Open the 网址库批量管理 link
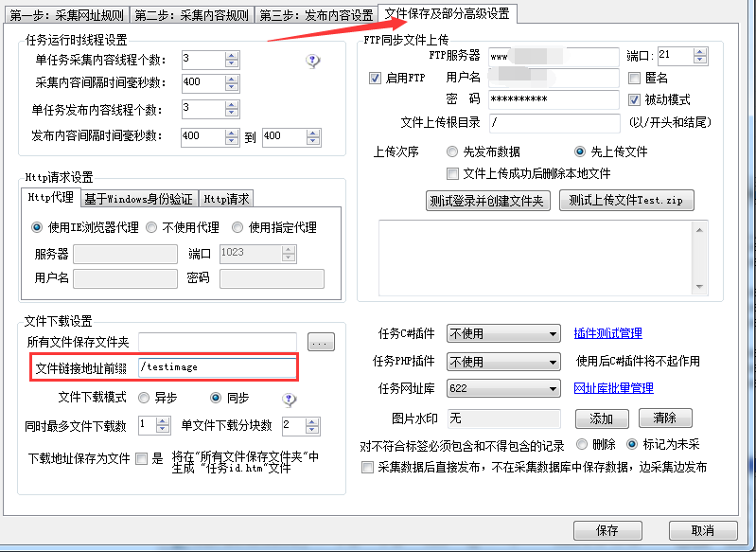Screen dimensions: 756x552 [x=614, y=388]
